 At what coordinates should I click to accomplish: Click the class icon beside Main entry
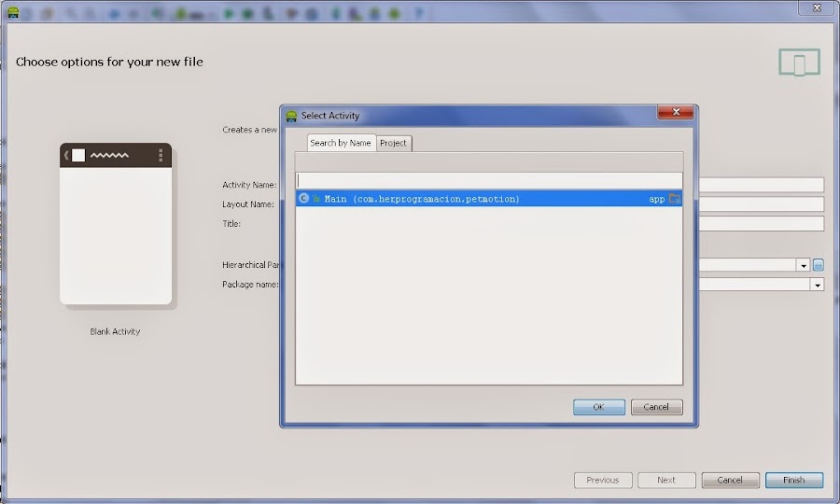coord(303,199)
